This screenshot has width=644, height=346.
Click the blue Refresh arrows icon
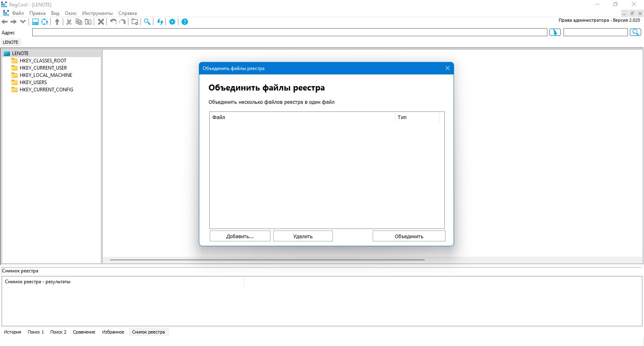[160, 22]
